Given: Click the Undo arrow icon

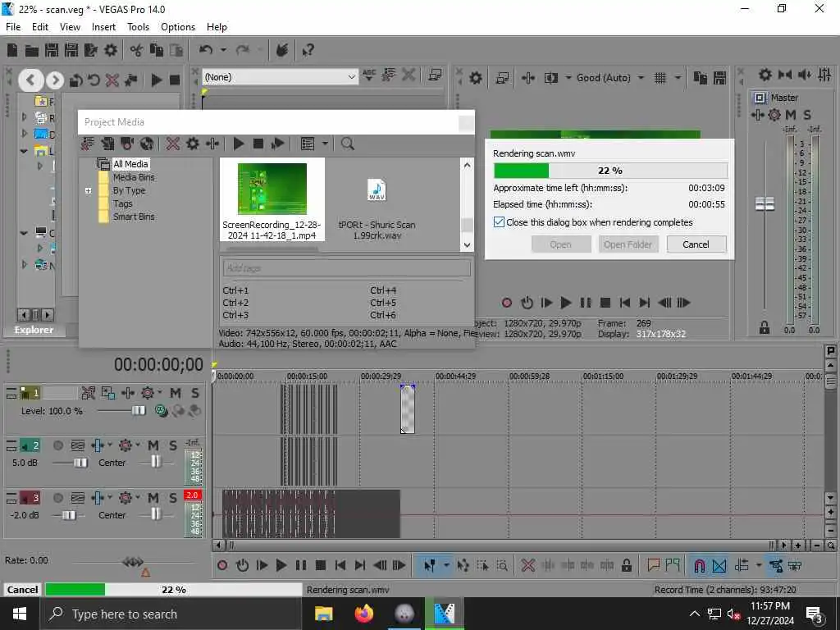Looking at the screenshot, I should [x=206, y=50].
